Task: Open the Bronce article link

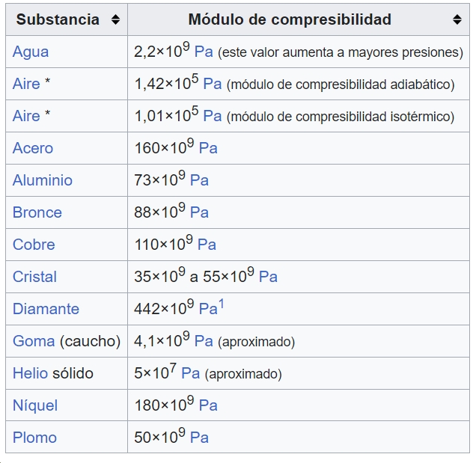Action: coord(37,212)
